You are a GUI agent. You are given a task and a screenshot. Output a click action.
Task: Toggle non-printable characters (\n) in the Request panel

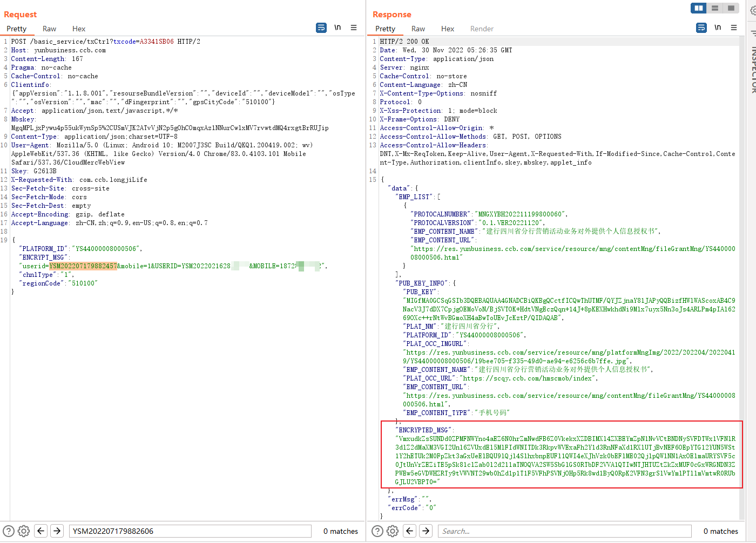(337, 28)
